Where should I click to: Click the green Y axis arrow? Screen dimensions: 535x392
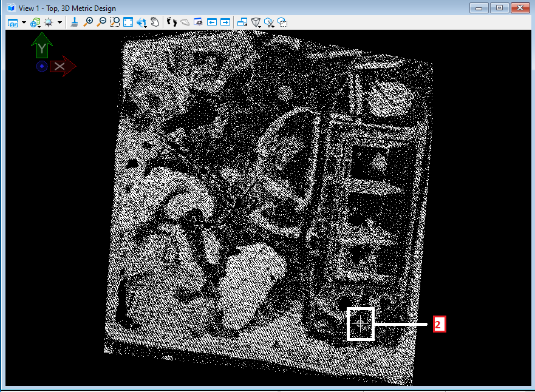42,47
